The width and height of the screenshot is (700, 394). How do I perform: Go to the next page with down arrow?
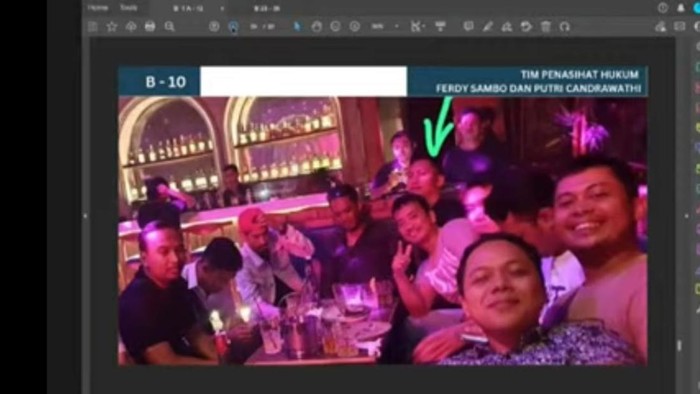click(233, 27)
